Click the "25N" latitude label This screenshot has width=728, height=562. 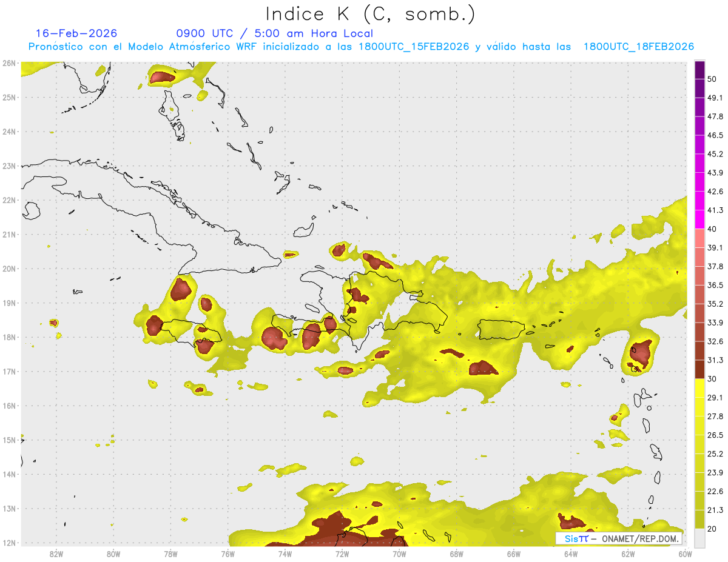[x=8, y=97]
